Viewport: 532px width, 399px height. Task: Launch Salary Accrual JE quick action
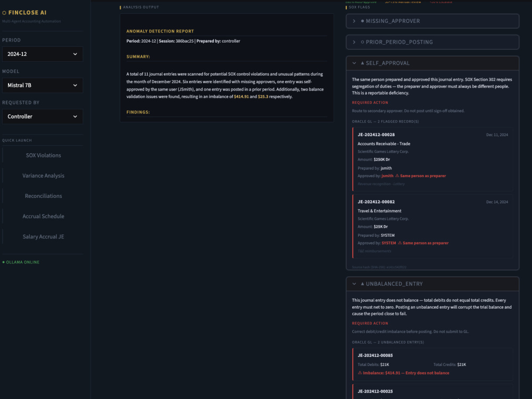tap(43, 237)
